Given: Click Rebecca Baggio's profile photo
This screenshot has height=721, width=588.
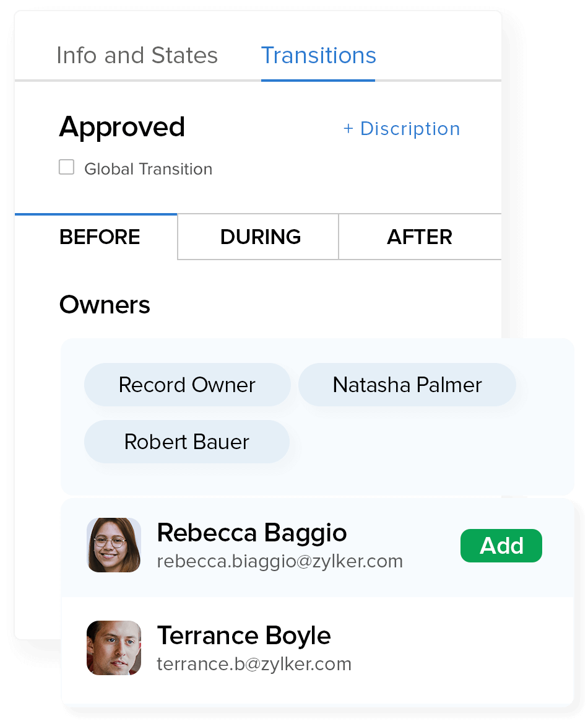Looking at the screenshot, I should point(114,545).
